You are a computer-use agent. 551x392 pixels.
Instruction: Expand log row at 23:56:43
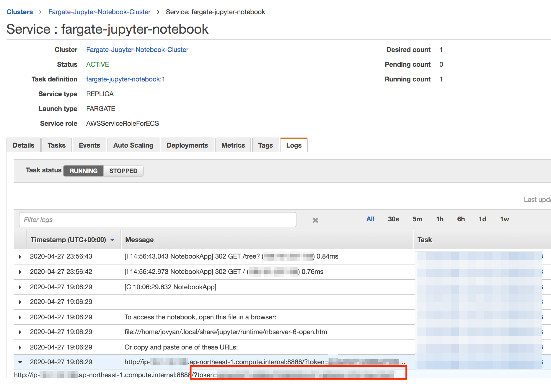coord(20,257)
